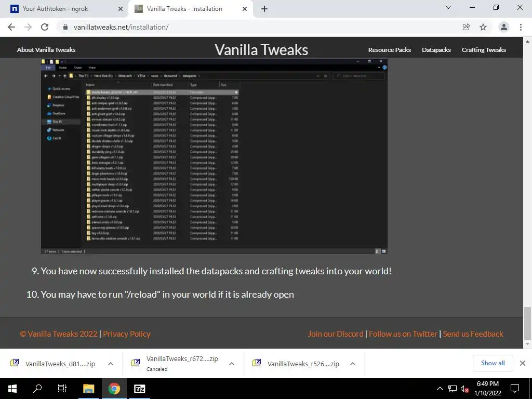The height and width of the screenshot is (399, 532).
Task: Open the Chrome profile avatar menu
Action: 504,27
